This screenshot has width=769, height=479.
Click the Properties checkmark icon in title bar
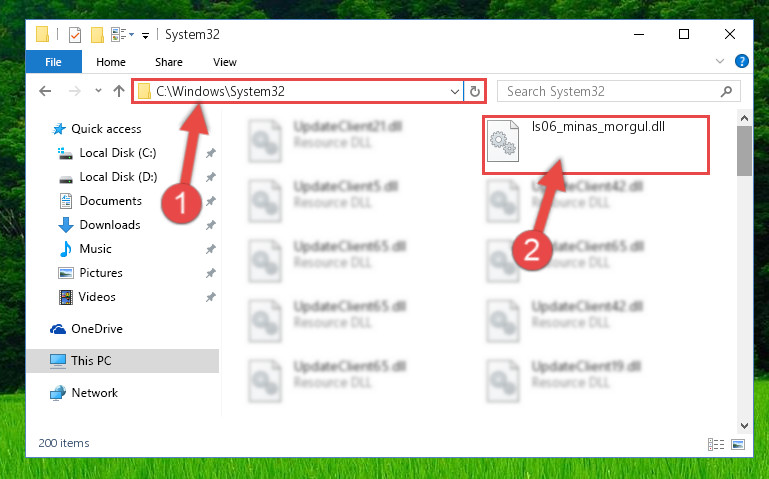tap(75, 35)
